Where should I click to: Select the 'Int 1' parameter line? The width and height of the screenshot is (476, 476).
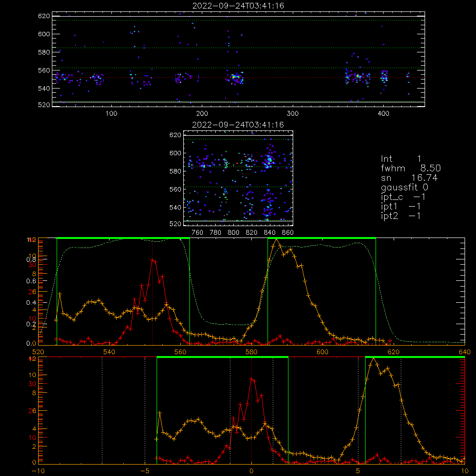coord(401,159)
